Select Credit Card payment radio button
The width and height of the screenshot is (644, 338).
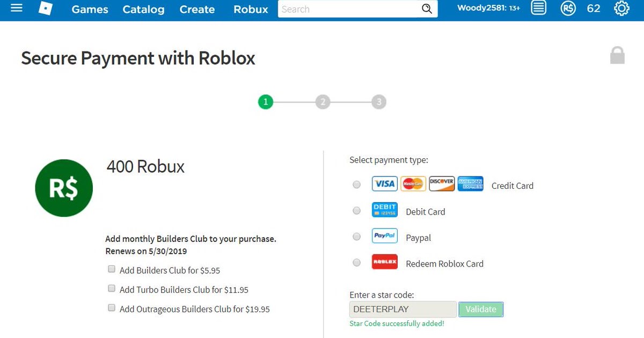(x=356, y=185)
